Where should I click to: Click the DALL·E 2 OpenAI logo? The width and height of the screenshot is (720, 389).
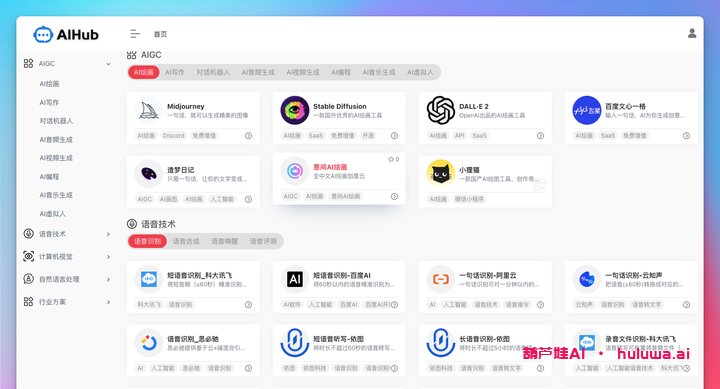[x=441, y=110]
